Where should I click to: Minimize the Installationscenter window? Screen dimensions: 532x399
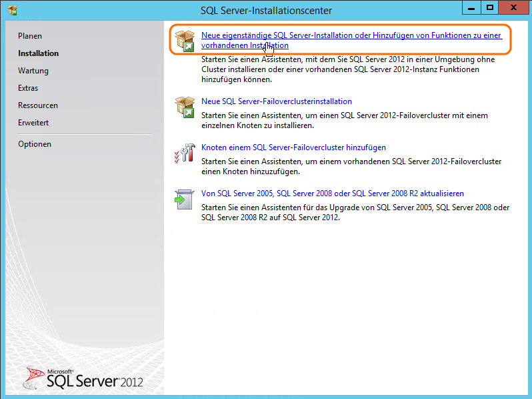(473, 8)
